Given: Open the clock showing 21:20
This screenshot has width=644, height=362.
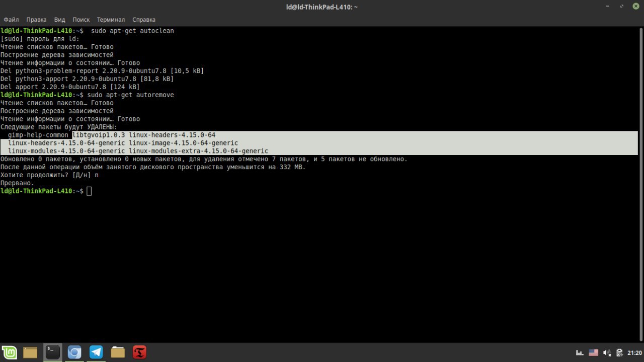Looking at the screenshot, I should [x=634, y=352].
